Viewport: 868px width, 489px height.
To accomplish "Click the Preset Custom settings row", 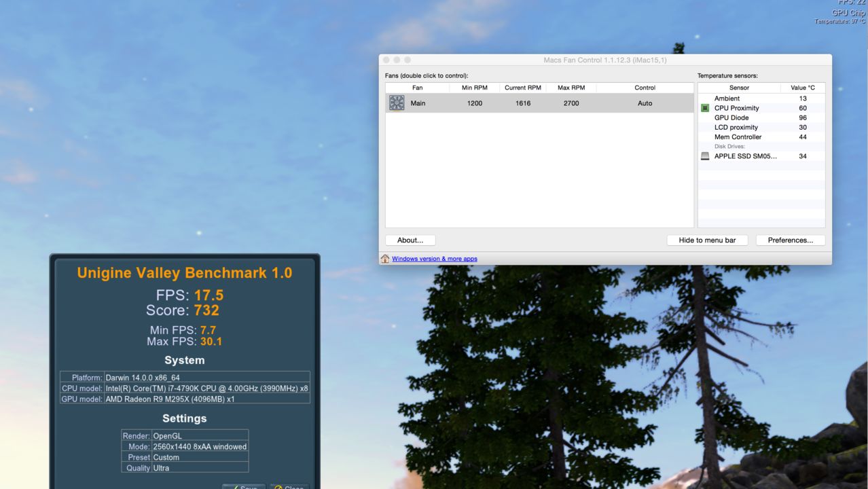I will [185, 457].
